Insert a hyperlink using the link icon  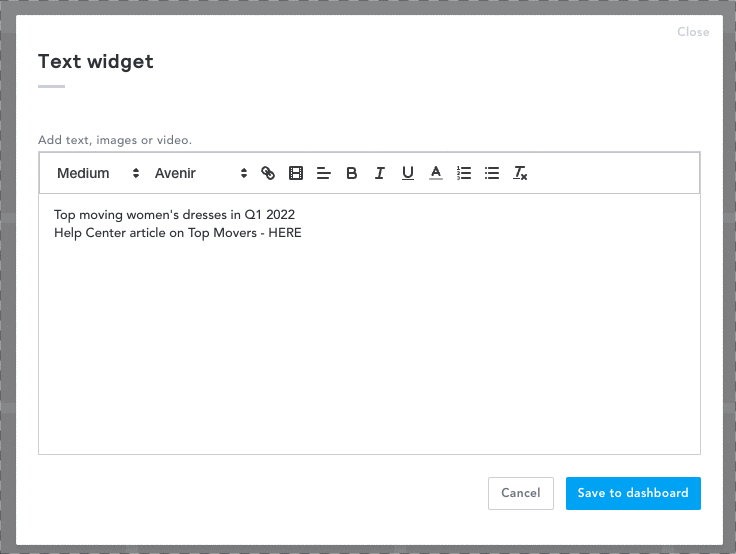point(268,173)
